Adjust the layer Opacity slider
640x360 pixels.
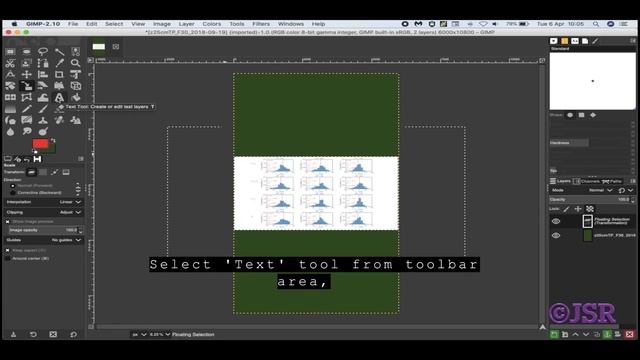point(590,200)
